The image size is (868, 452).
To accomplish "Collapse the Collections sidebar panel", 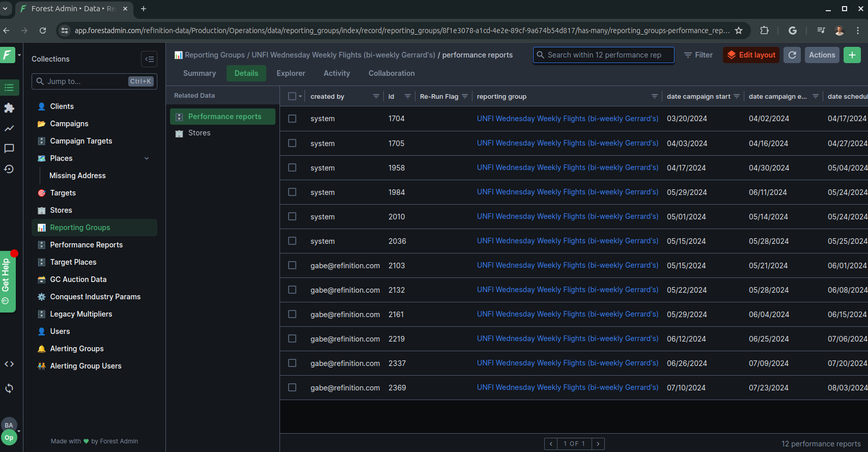I will point(149,59).
